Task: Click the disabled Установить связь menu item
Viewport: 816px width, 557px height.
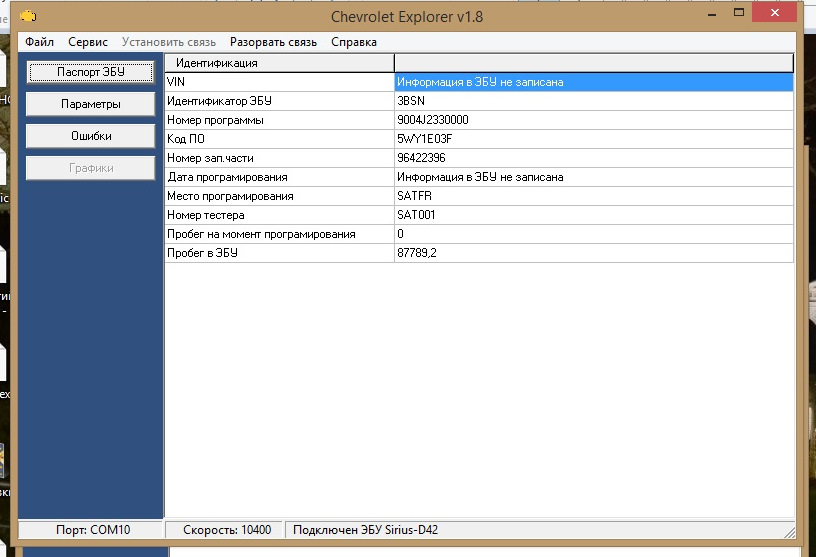Action: point(169,42)
